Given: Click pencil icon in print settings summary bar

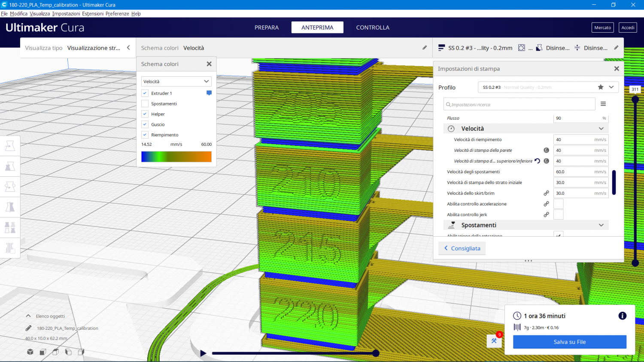Looking at the screenshot, I should click(x=616, y=48).
